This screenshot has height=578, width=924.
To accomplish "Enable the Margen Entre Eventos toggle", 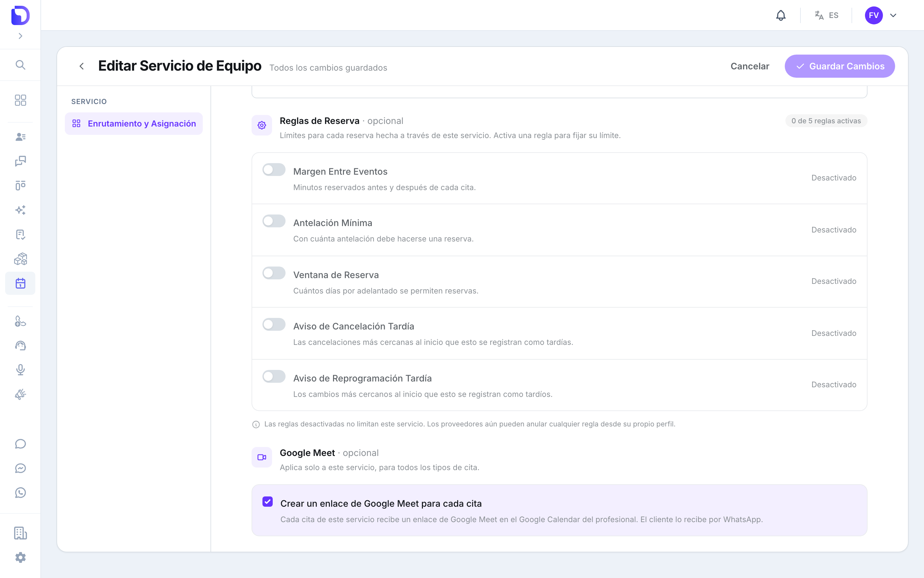I will point(274,170).
